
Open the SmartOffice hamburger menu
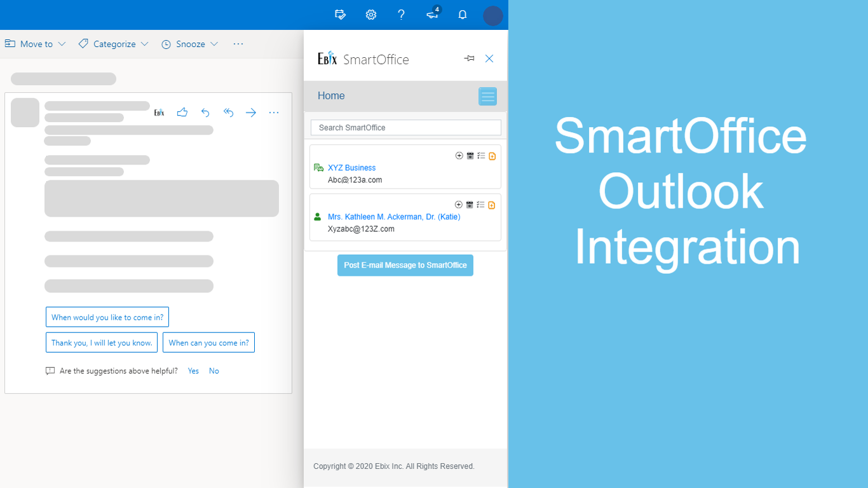(x=487, y=97)
